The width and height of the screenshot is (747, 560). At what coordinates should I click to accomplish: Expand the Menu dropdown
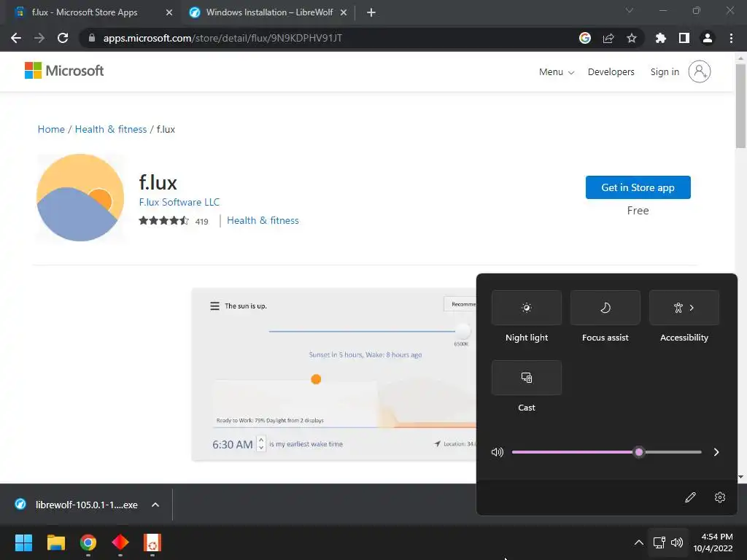click(557, 72)
